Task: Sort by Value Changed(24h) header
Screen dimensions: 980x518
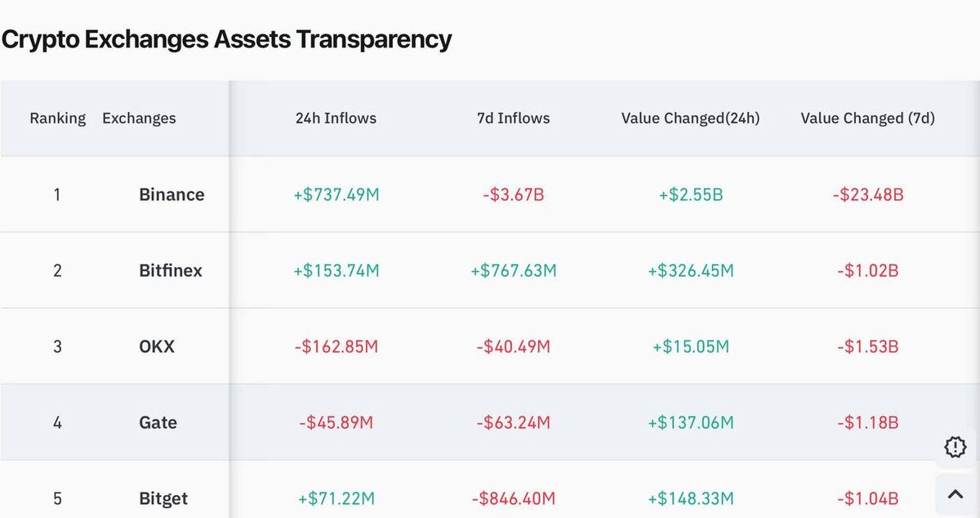Action: click(x=691, y=118)
